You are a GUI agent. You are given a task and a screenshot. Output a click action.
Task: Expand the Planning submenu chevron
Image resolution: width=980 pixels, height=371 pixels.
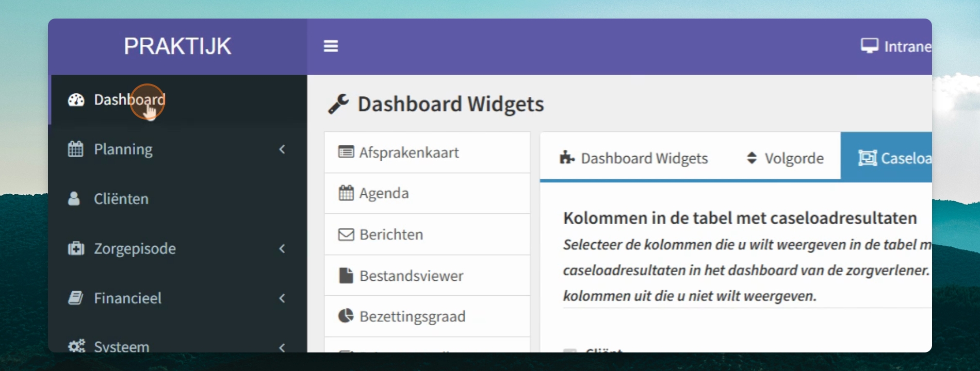tap(282, 149)
